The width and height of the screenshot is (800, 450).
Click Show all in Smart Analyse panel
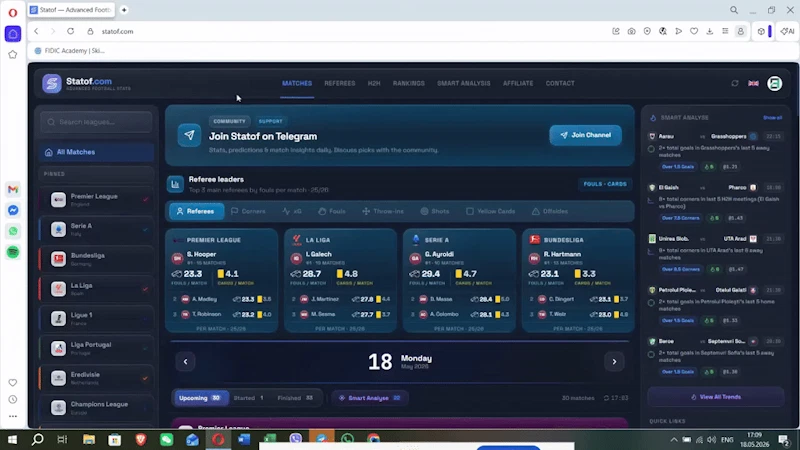(x=772, y=118)
